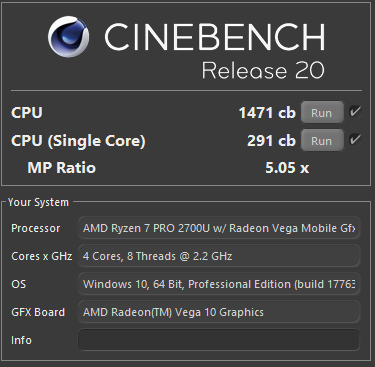The width and height of the screenshot is (375, 367).
Task: Click the MP Ratio label
Action: (62, 168)
